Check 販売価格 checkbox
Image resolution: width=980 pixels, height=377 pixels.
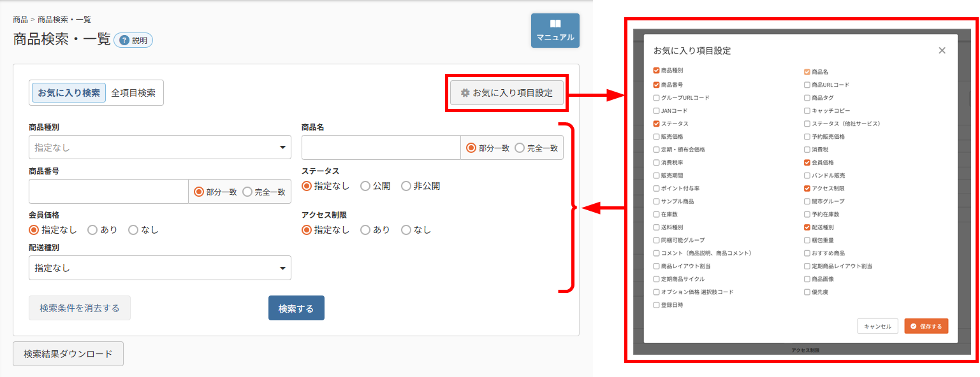tap(657, 136)
